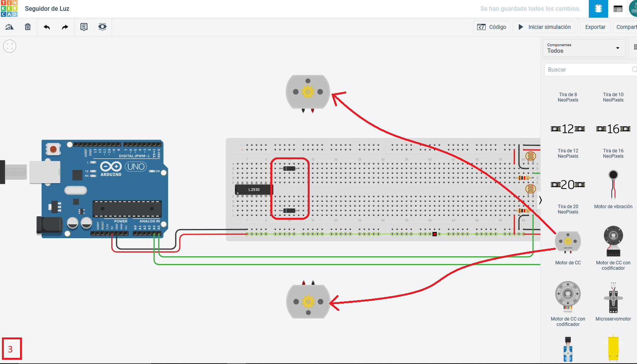The width and height of the screenshot is (637, 364).
Task: Open the user account avatar
Action: [633, 8]
